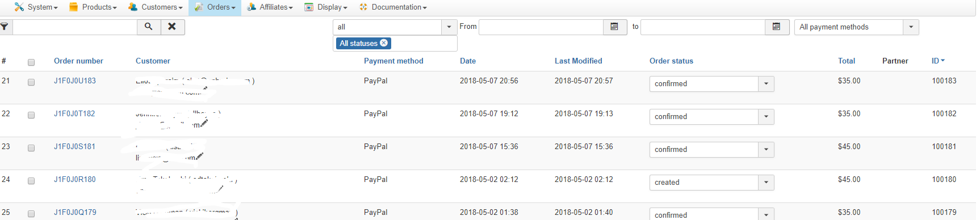Tick the checkbox for order J1F0J0U183
980x220 pixels.
pos(31,82)
